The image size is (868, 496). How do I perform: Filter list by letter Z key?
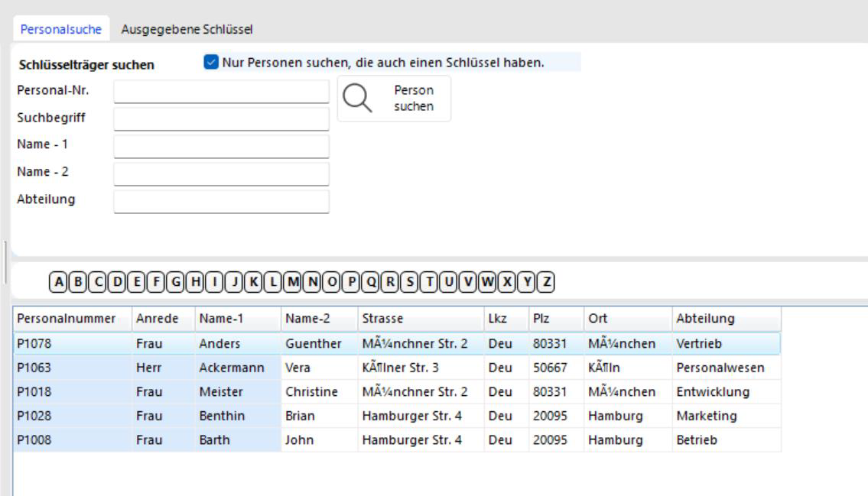(546, 280)
